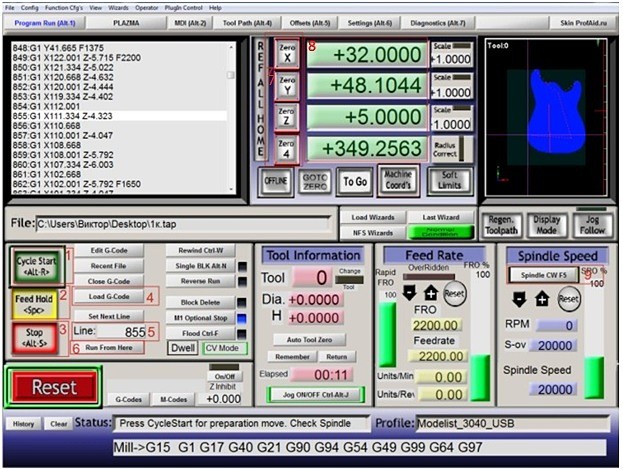Click Spindle Speed field showing 20000
The height and width of the screenshot is (470, 623).
(552, 389)
